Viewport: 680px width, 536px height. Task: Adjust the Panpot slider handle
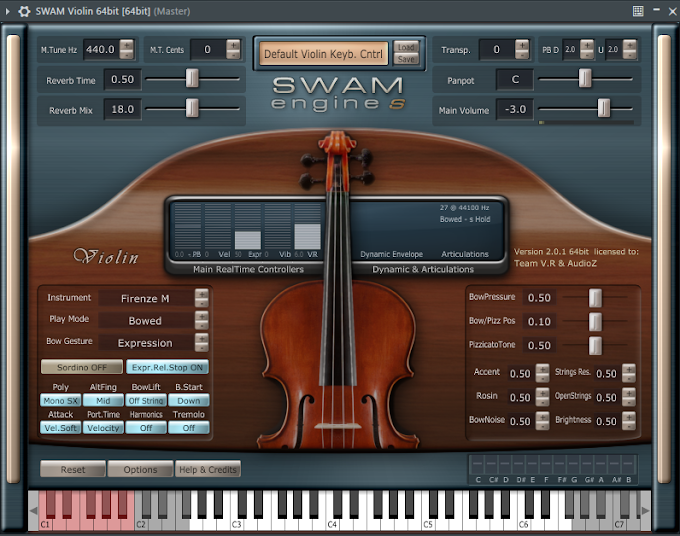pyautogui.click(x=585, y=78)
